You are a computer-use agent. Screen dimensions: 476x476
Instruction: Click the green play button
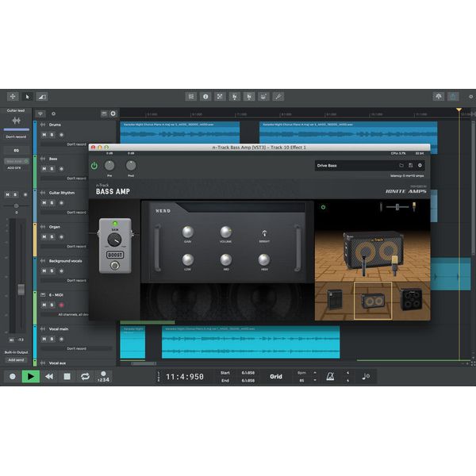[31, 376]
